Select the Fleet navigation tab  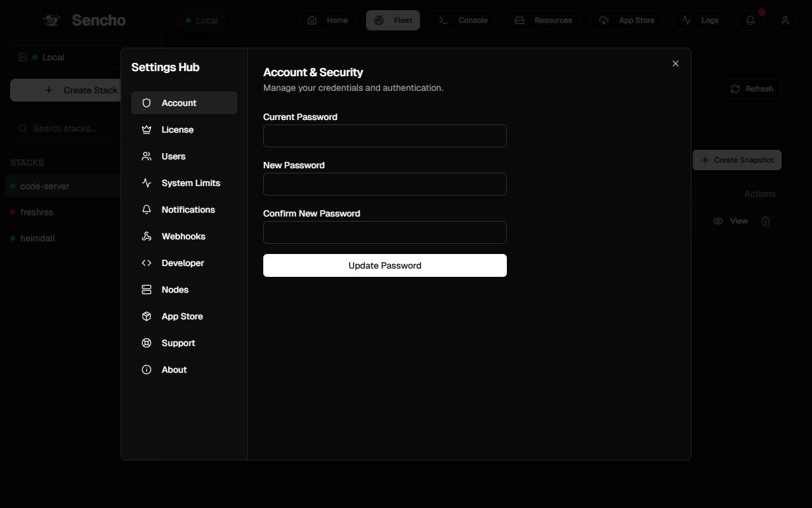pos(393,20)
